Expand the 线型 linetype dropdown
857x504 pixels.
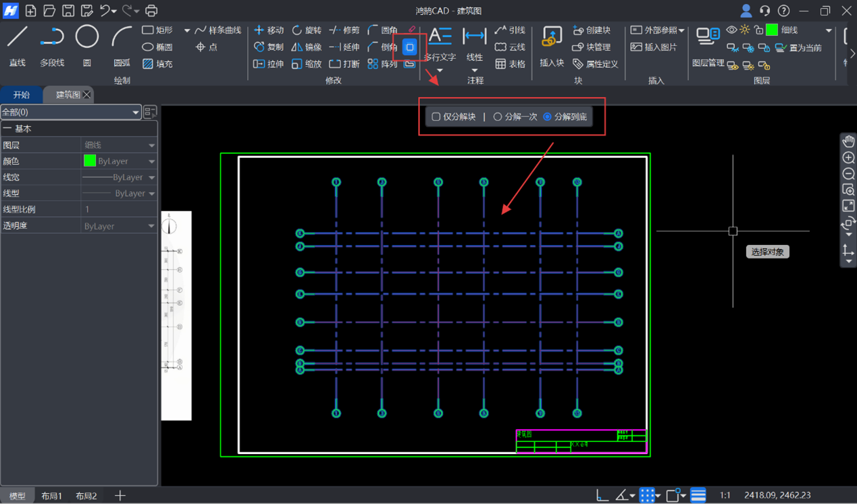coord(151,194)
